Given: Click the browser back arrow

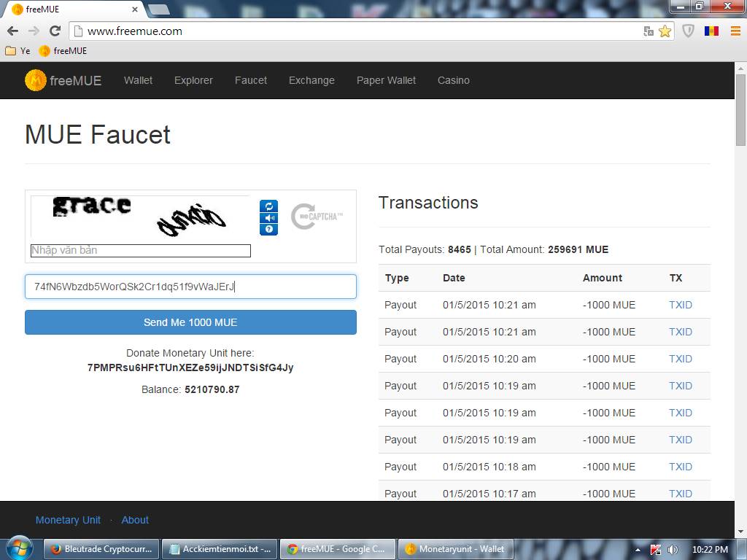Looking at the screenshot, I should coord(13,31).
